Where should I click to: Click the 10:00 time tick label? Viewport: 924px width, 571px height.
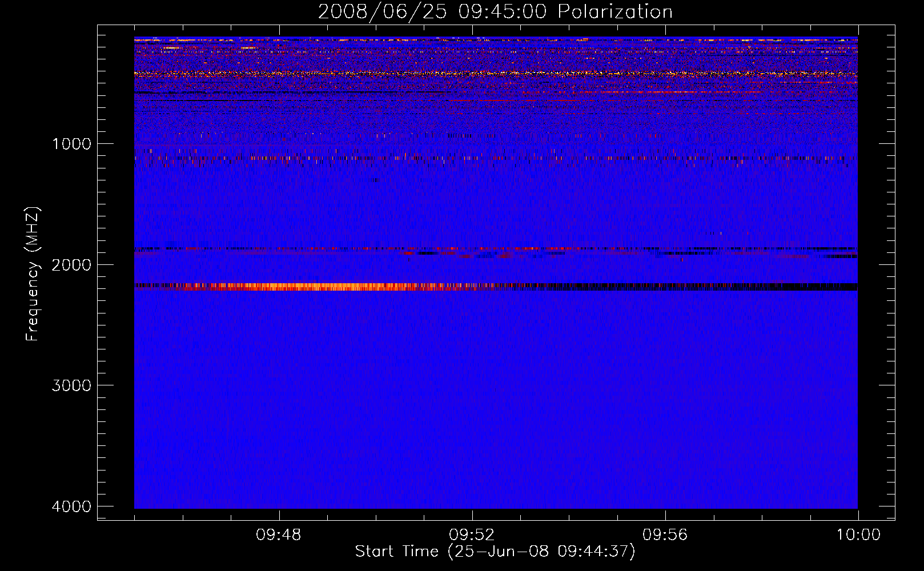coord(858,535)
